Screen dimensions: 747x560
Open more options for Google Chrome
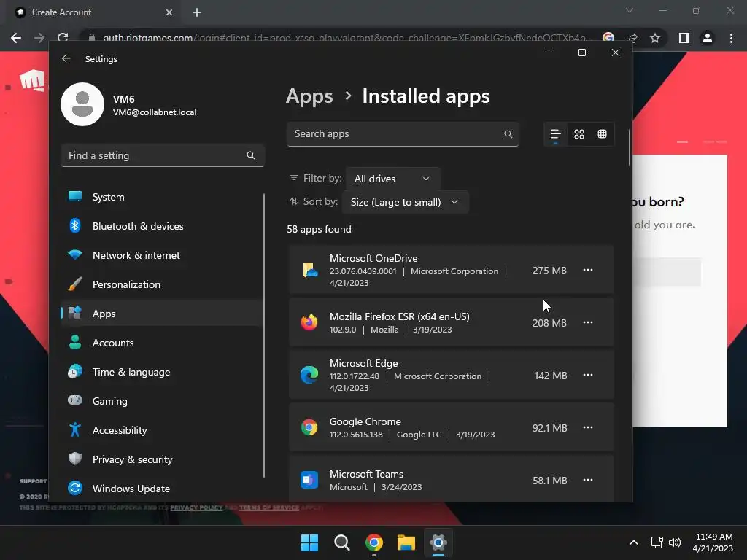click(x=588, y=427)
